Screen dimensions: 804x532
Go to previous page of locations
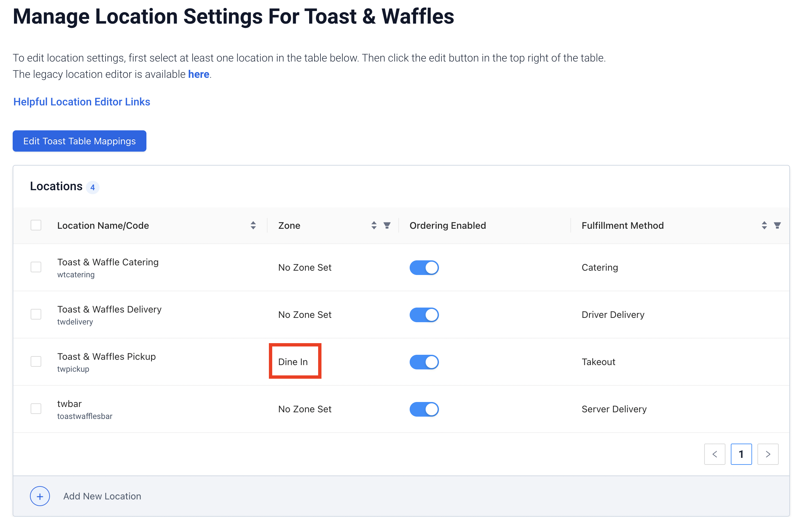714,454
